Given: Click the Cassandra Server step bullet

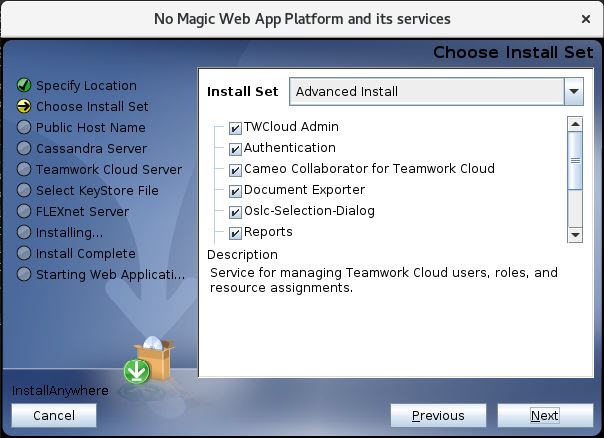Looking at the screenshot, I should click(24, 149).
